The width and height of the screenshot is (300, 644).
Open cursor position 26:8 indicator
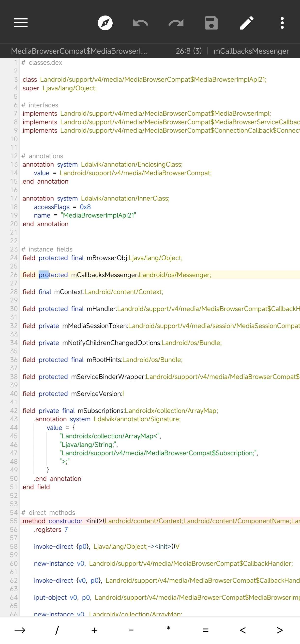[189, 51]
